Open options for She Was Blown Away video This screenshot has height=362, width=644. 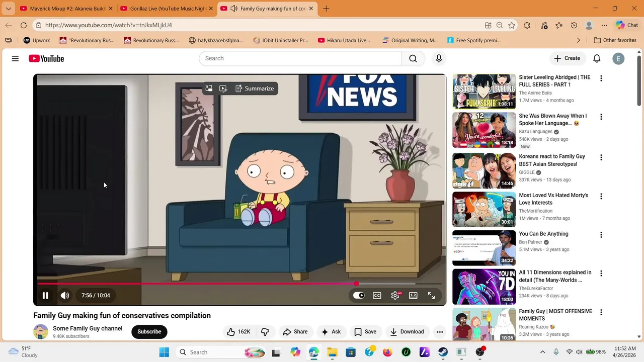pyautogui.click(x=601, y=117)
